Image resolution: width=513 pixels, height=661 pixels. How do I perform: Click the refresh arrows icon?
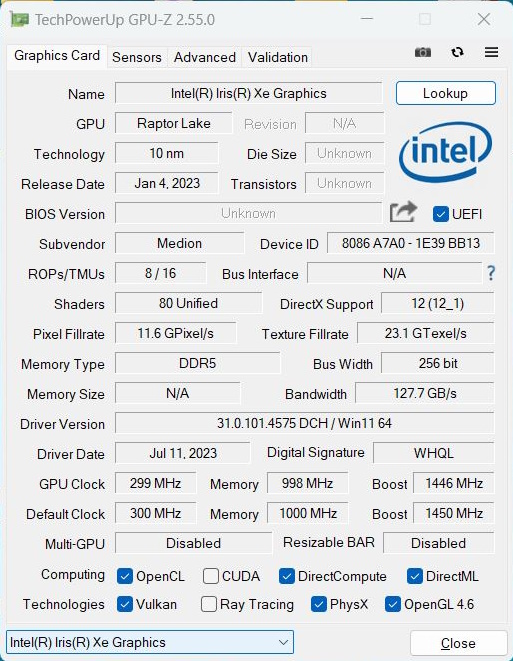[x=457, y=52]
